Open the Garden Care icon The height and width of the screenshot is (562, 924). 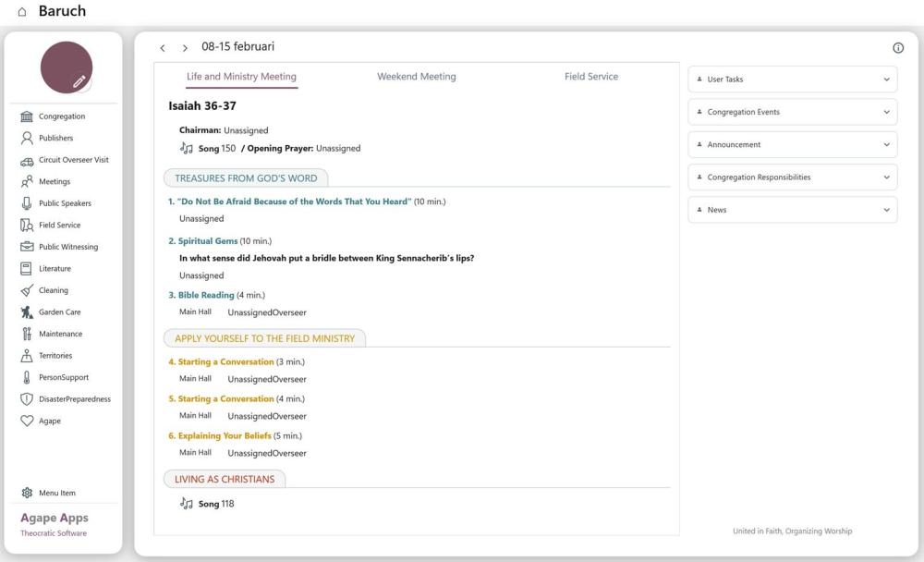26,312
